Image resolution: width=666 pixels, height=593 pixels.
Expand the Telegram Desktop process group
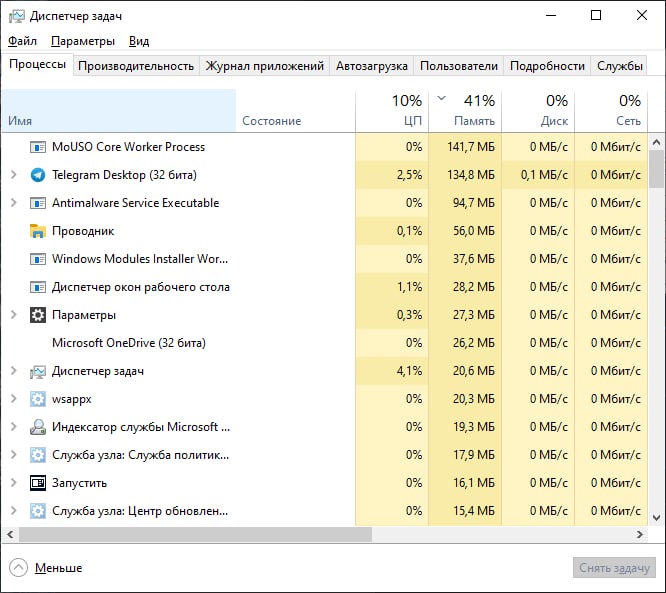pos(14,175)
